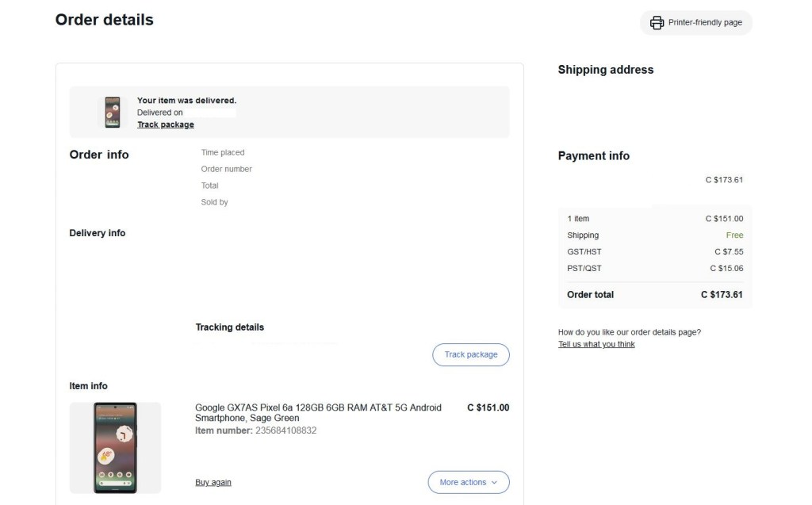Viewport: 812px width, 505px height.
Task: Click the printer icon
Action: [657, 23]
